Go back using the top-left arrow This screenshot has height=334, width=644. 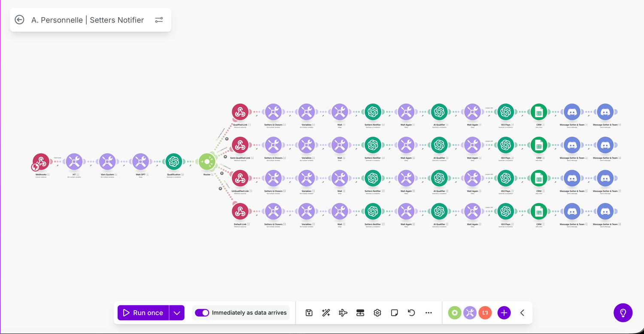(19, 20)
